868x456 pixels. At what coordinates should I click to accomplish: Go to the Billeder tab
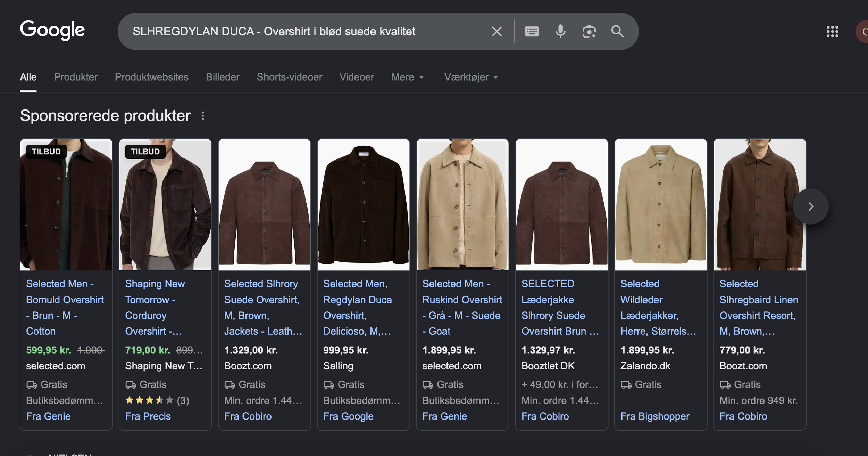pyautogui.click(x=223, y=77)
